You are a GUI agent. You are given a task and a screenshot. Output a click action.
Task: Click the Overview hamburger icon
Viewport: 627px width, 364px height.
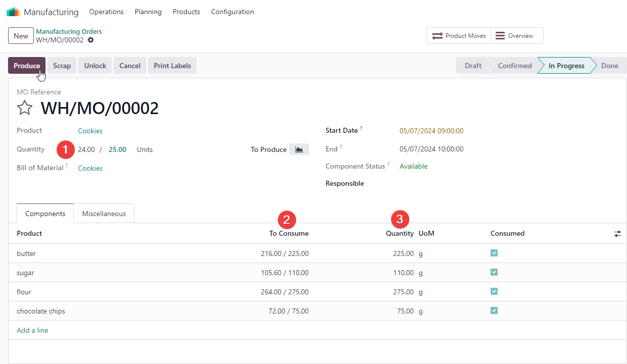point(500,36)
